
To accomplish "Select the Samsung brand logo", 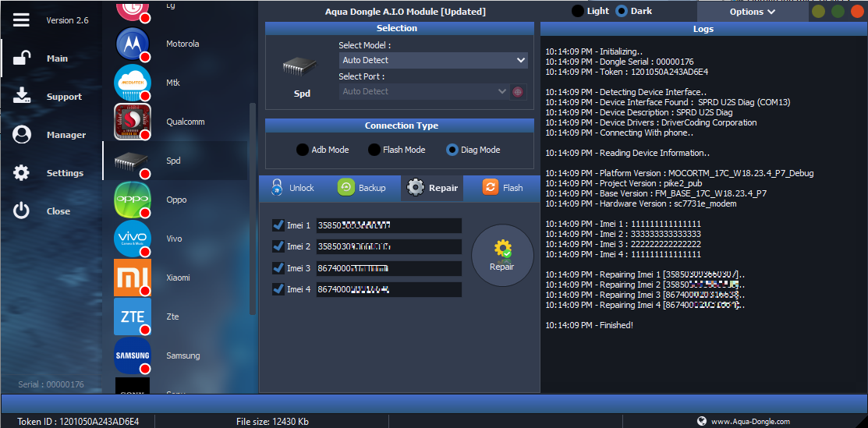I will 133,355.
